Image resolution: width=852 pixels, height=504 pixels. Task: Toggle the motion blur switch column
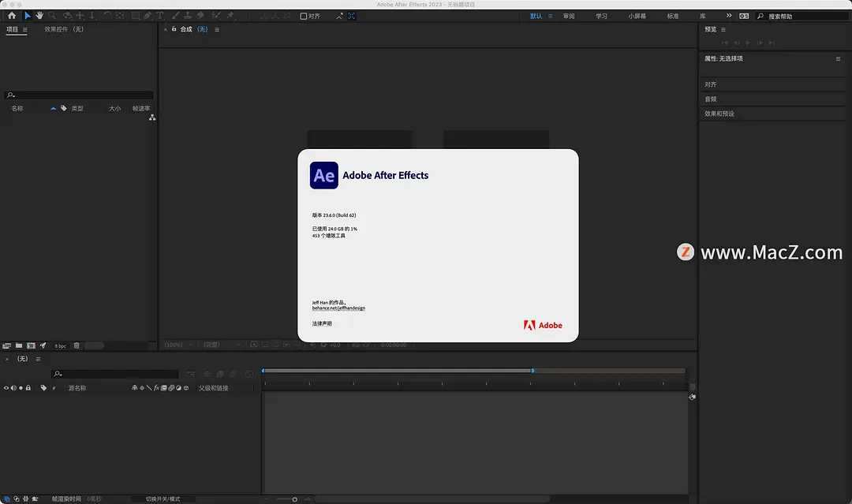[x=171, y=388]
